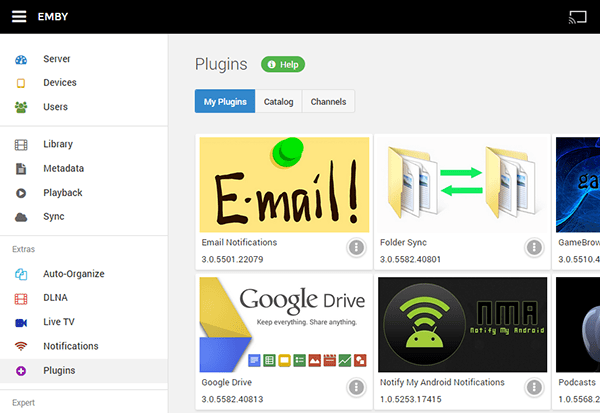This screenshot has height=413, width=600.
Task: Click the Sync cloud icon
Action: click(x=21, y=217)
